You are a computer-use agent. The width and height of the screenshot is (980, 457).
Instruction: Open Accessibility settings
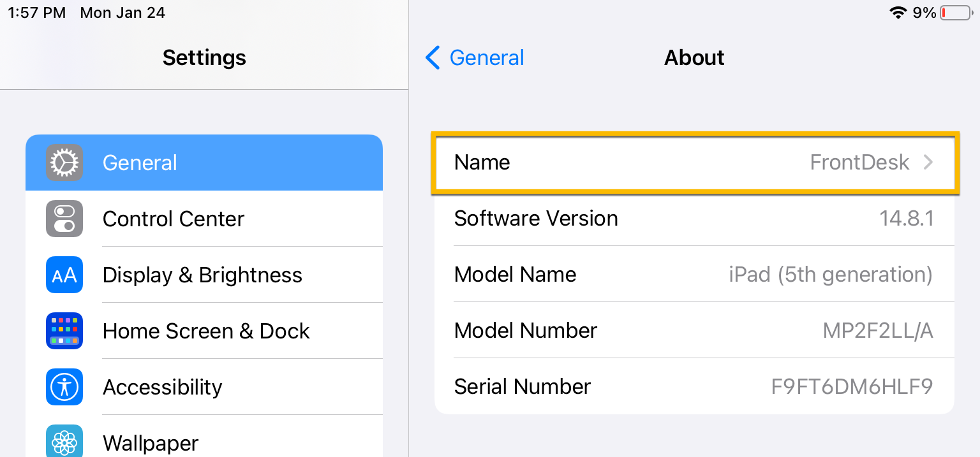pos(204,387)
